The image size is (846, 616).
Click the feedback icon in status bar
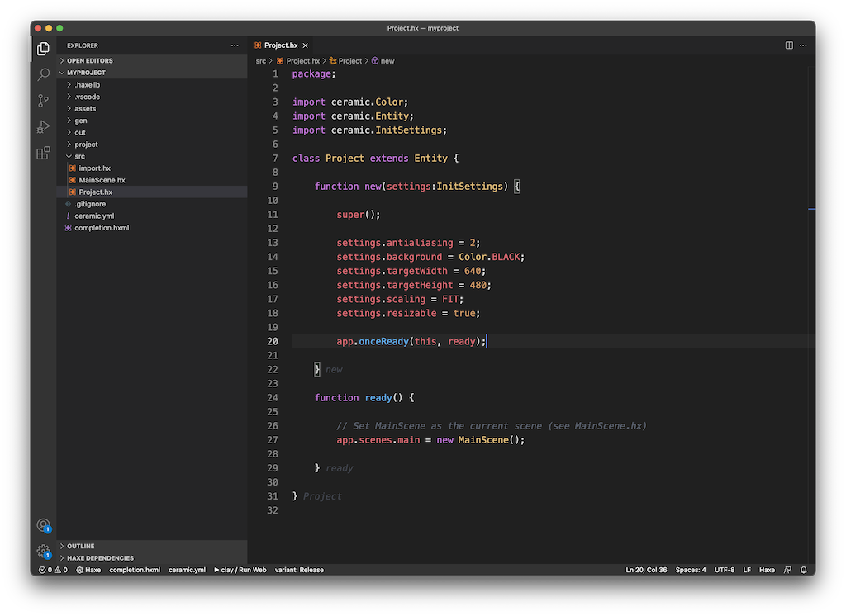[x=787, y=570]
